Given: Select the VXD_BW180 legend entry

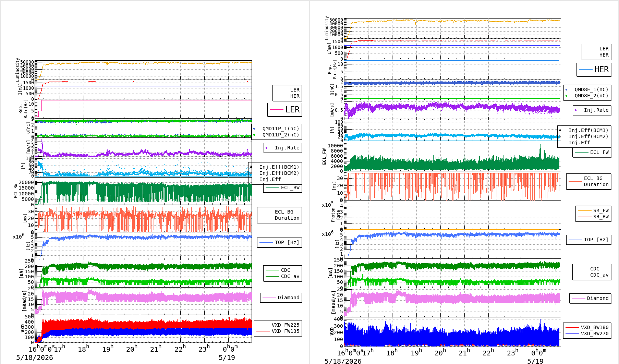Looking at the screenshot, I should [x=594, y=327].
